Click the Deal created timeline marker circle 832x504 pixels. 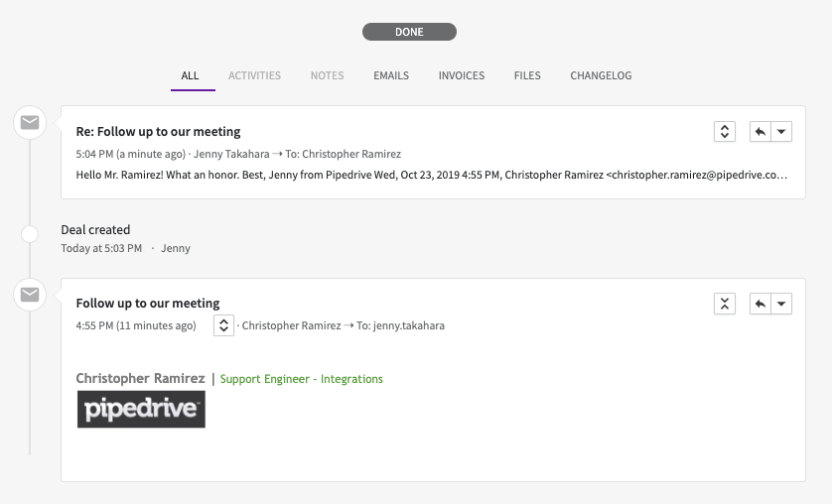click(30, 234)
